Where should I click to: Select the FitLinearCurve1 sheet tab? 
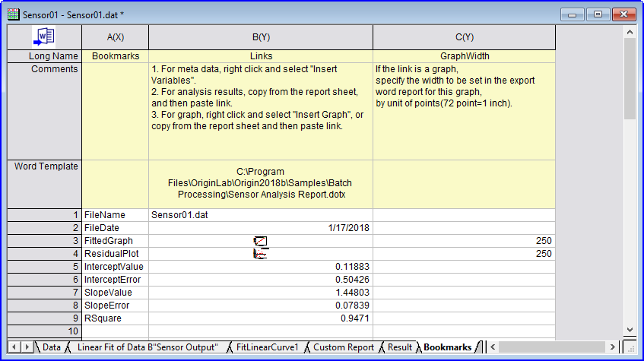click(x=266, y=347)
